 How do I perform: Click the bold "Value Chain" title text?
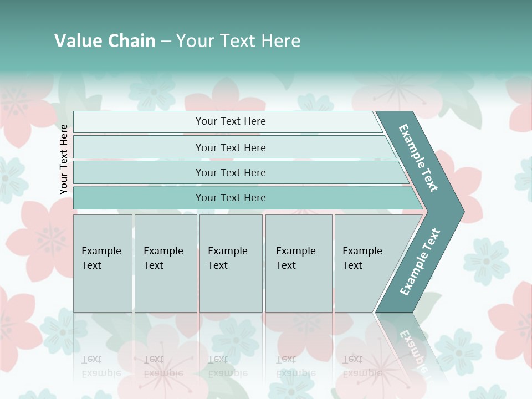(x=105, y=41)
